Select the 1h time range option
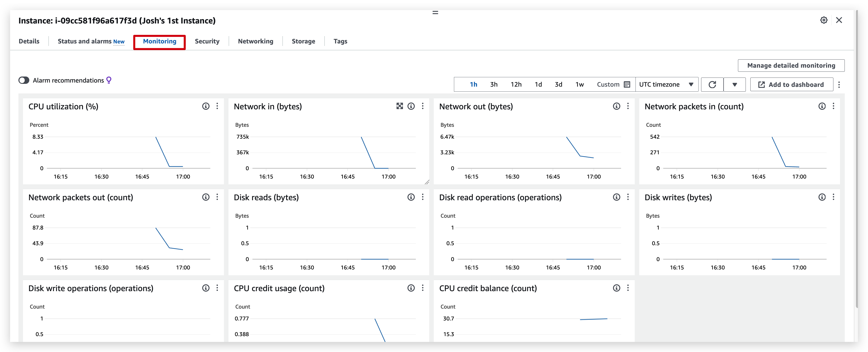The height and width of the screenshot is (352, 868). [473, 84]
